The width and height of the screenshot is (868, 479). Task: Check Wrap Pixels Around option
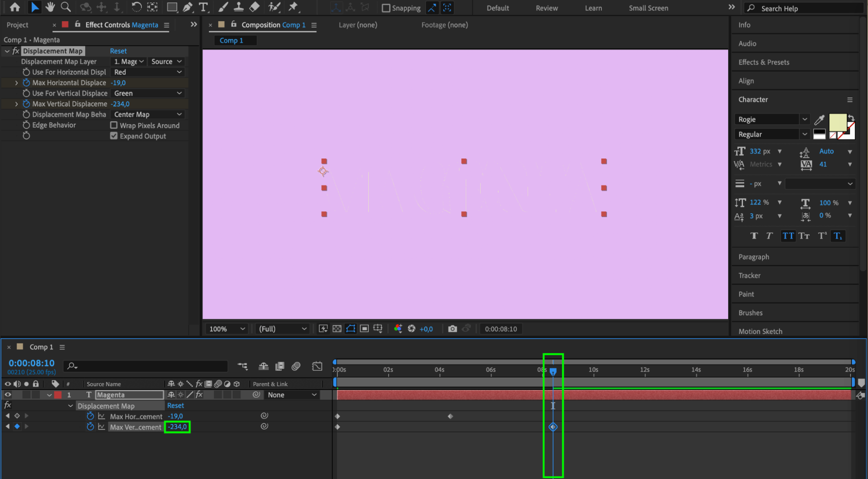[x=114, y=125]
